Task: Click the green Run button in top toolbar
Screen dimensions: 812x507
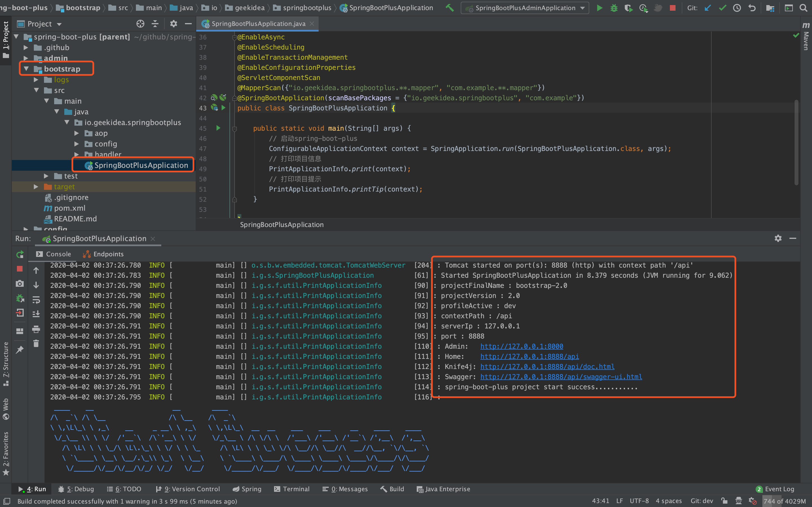Action: point(599,8)
